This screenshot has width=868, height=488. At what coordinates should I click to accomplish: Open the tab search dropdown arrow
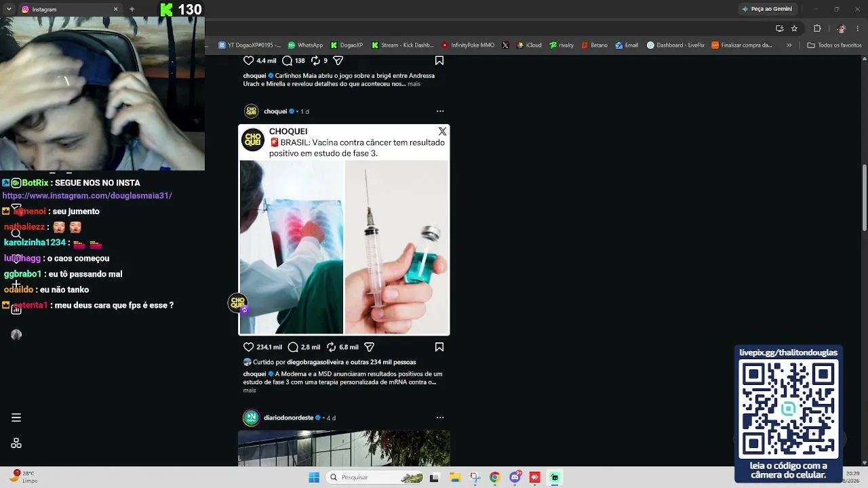(9, 9)
